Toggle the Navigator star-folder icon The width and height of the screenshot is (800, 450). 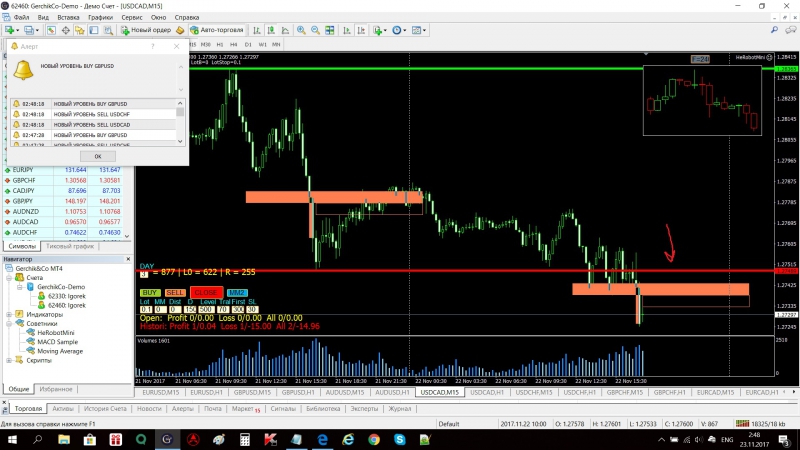[x=80, y=30]
